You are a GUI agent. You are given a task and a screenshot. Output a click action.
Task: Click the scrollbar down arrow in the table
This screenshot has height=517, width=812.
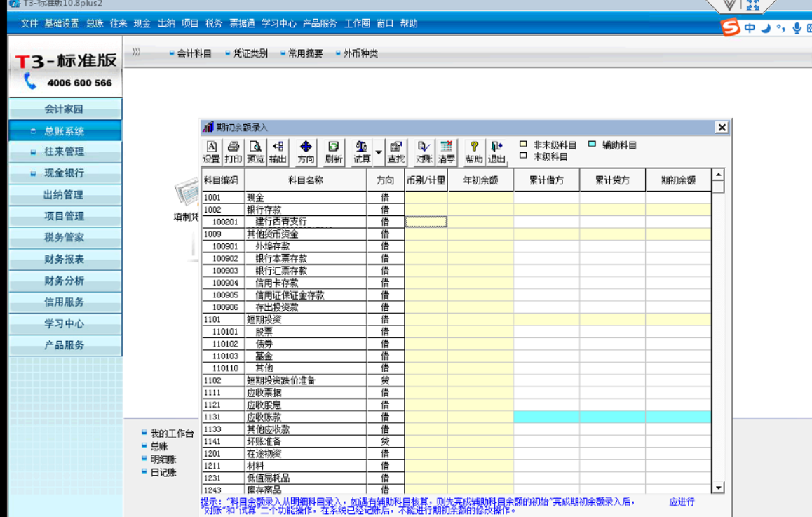click(718, 488)
